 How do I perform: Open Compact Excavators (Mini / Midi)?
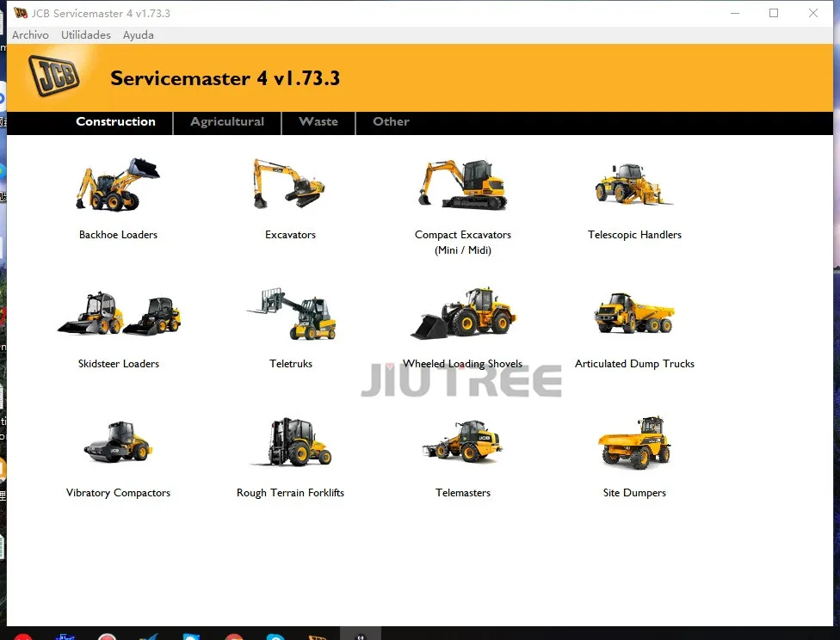point(462,183)
